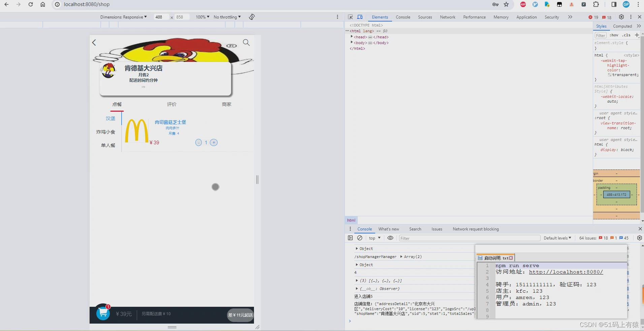644x331 pixels.
Task: Activate the inspect element picker
Action: (350, 17)
